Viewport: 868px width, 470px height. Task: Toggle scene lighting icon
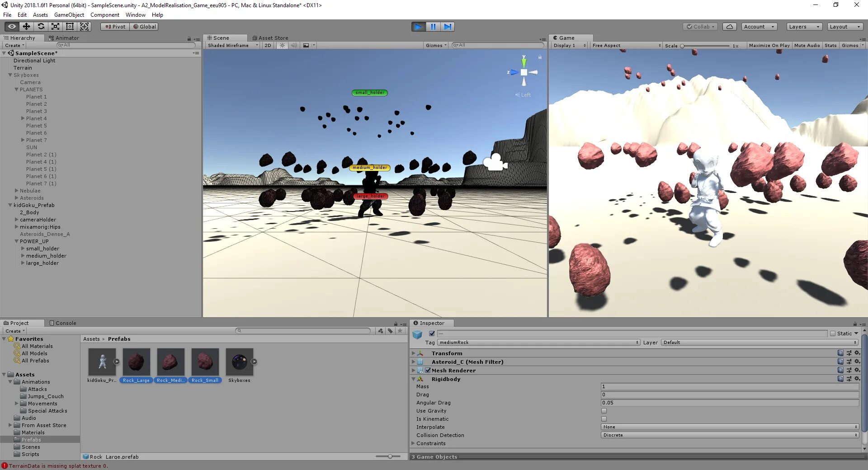(x=283, y=45)
